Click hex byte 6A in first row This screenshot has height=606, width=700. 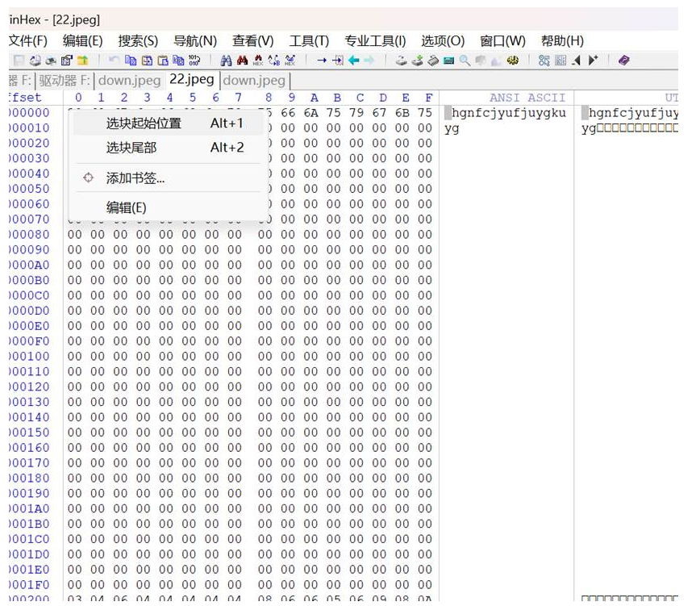310,113
